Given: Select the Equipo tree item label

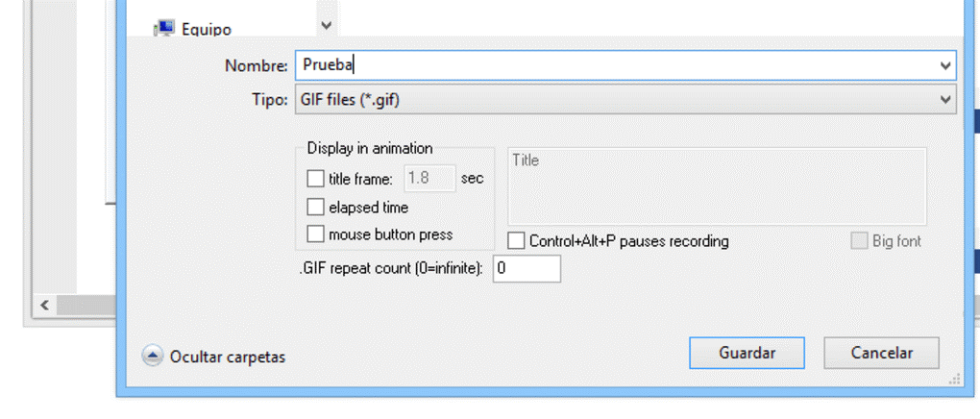Looking at the screenshot, I should click(207, 29).
